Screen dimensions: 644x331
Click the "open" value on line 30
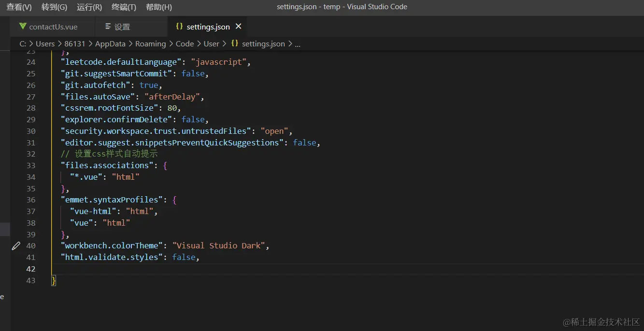coord(274,131)
